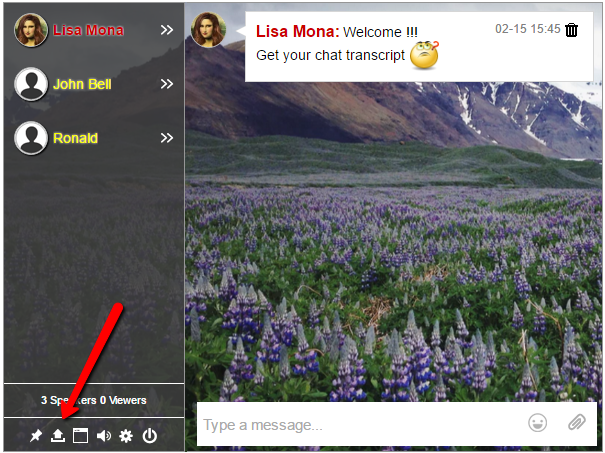Expand Lisa Mona's double-chevron arrow
Screen dimensions: 605x453
click(x=167, y=30)
